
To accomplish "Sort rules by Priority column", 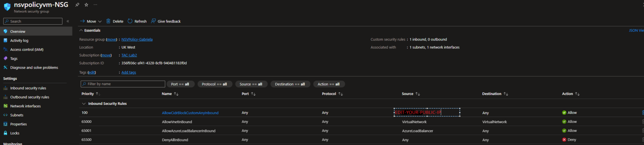I will click(x=91, y=94).
